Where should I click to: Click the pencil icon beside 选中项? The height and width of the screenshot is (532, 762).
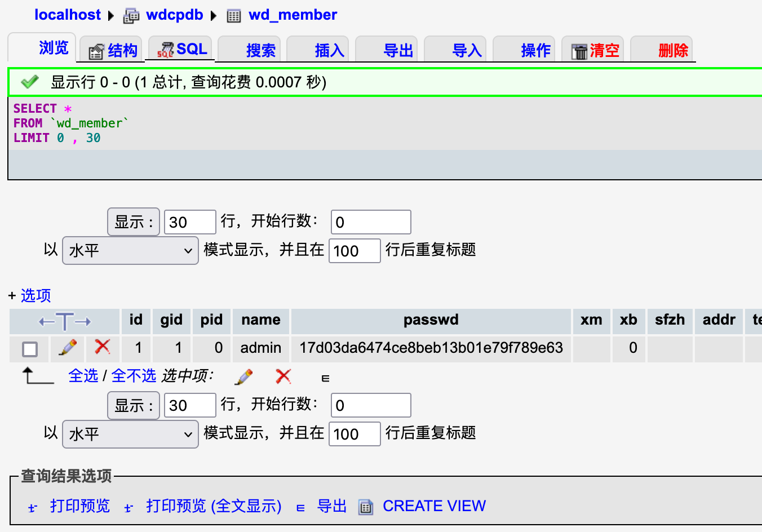tap(243, 376)
